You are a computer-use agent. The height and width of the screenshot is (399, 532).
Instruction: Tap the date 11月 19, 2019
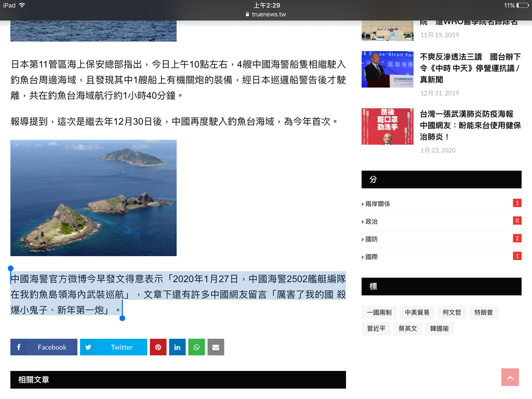pos(440,35)
